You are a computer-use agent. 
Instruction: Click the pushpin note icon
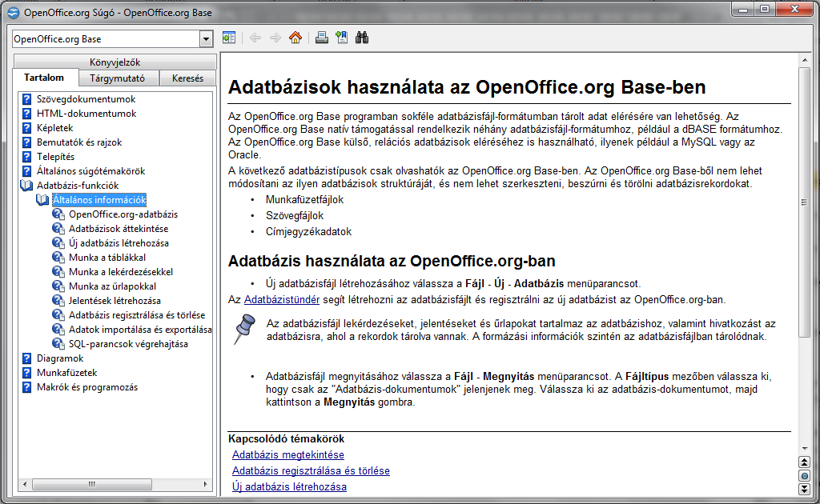(243, 329)
